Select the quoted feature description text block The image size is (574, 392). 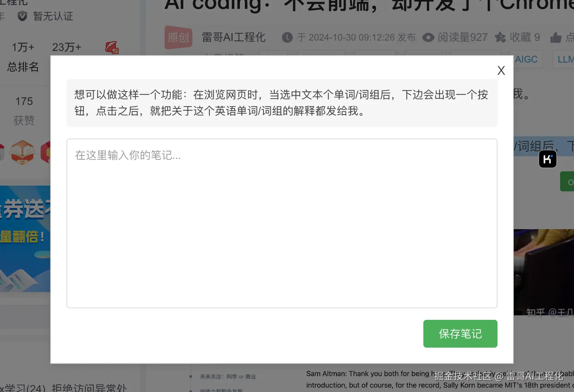[282, 103]
